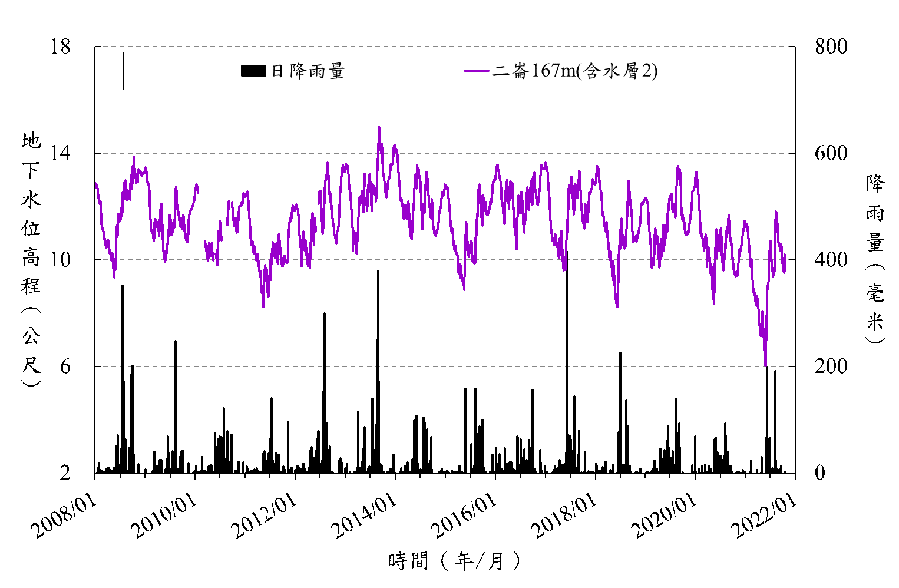Click the second peak right of the highest peak
This screenshot has height=588, width=899.
395,146
